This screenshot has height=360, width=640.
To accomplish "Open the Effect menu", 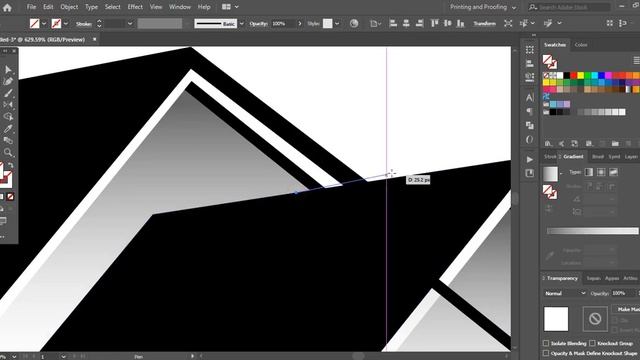I will point(135,7).
